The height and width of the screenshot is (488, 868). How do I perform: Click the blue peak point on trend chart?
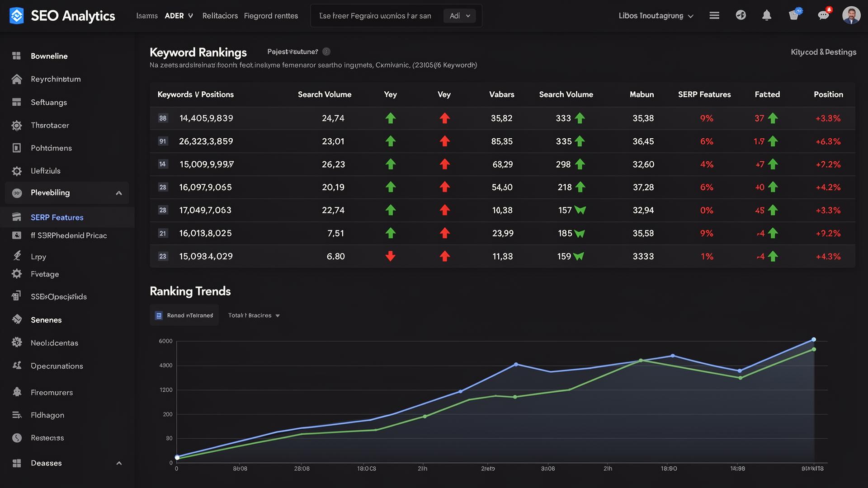(x=813, y=339)
